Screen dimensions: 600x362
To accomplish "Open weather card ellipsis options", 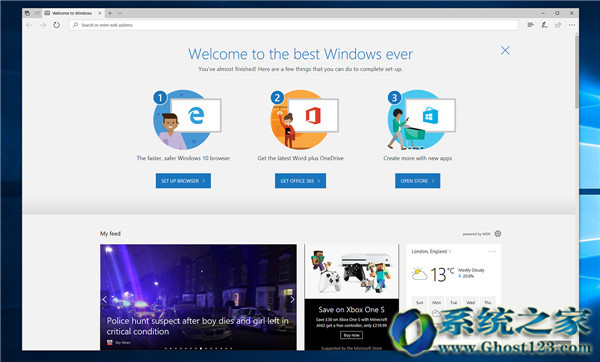I will tap(492, 251).
